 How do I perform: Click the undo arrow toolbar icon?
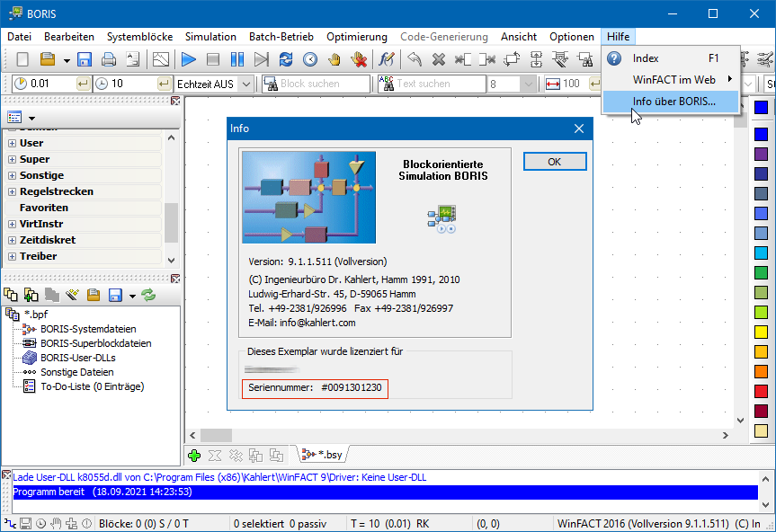click(x=415, y=60)
